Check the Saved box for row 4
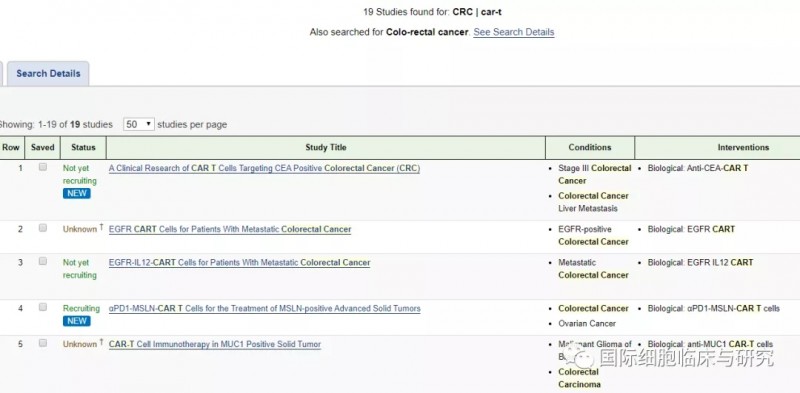Viewport: 800px width, 393px height. coord(43,307)
